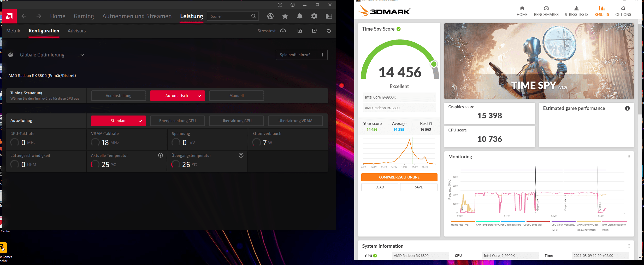Image resolution: width=644 pixels, height=265 pixels.
Task: Click Spielprofil hinzufügen button
Action: click(302, 55)
